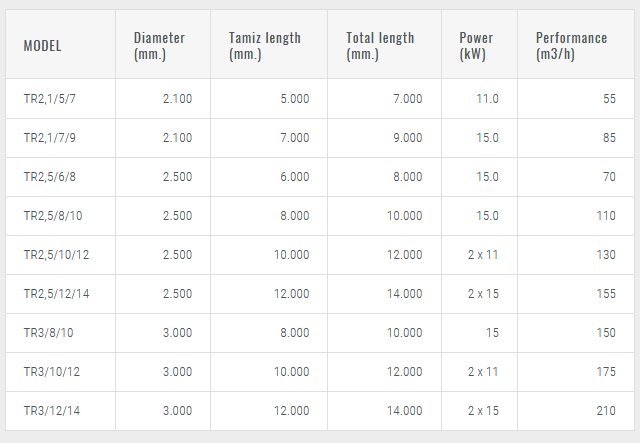Select the TR2,5/8/10 model cell

(52, 216)
